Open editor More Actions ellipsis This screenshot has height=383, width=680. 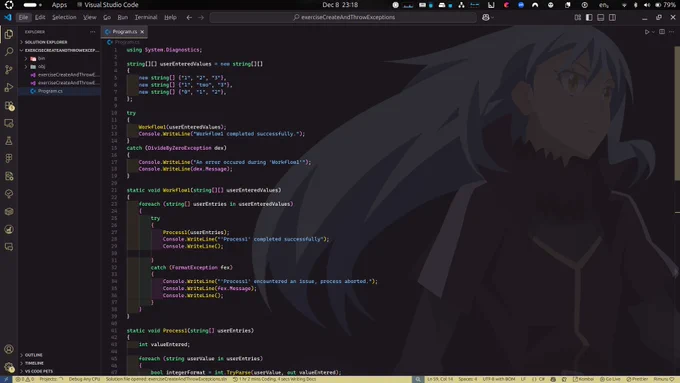tap(671, 32)
